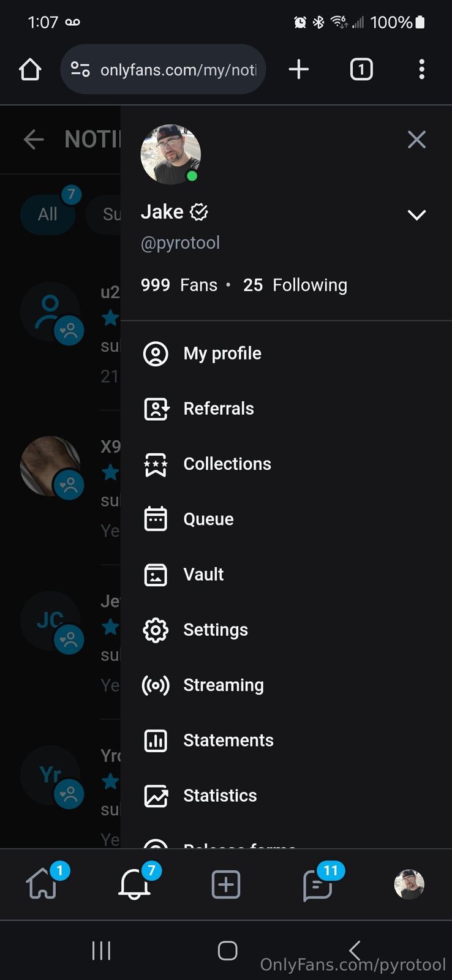Close the side menu with the X
Screen dimensions: 452x980
[x=416, y=140]
